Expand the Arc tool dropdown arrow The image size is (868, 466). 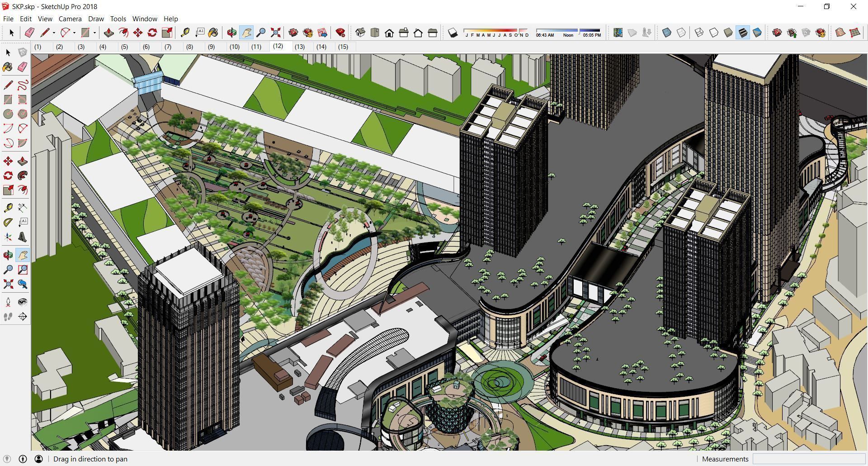tap(74, 33)
